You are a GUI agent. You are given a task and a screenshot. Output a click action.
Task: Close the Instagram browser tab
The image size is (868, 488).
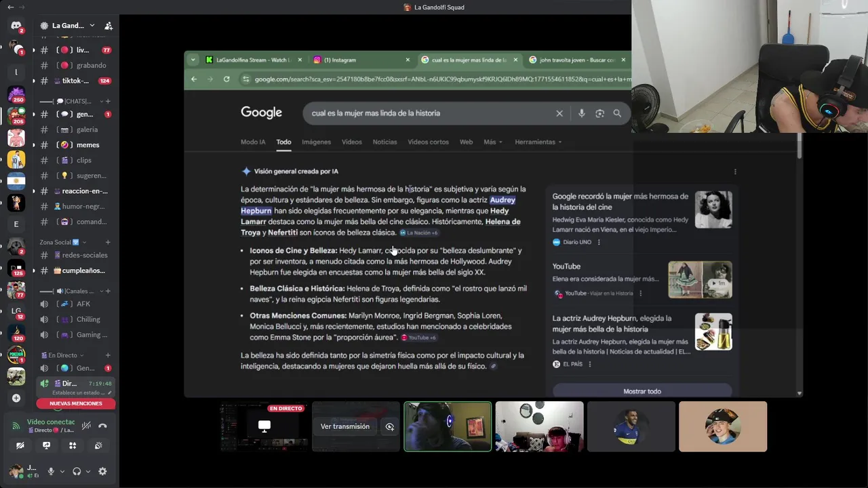[x=408, y=60]
